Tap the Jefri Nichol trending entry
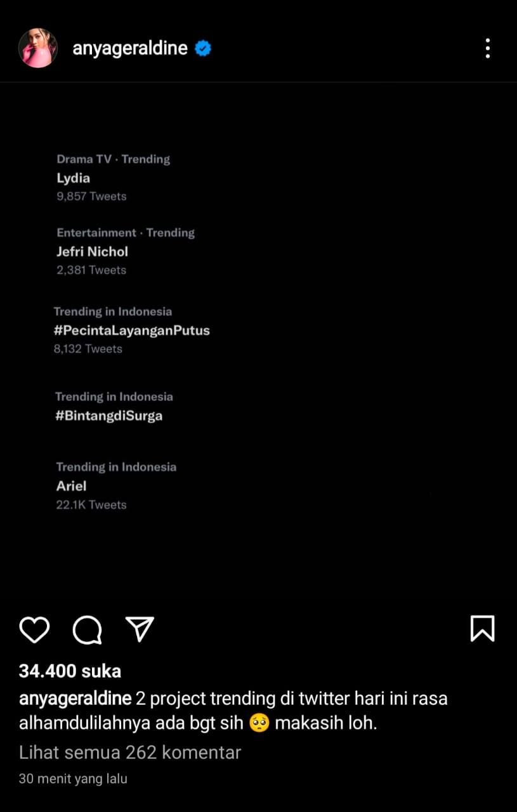 click(x=93, y=252)
